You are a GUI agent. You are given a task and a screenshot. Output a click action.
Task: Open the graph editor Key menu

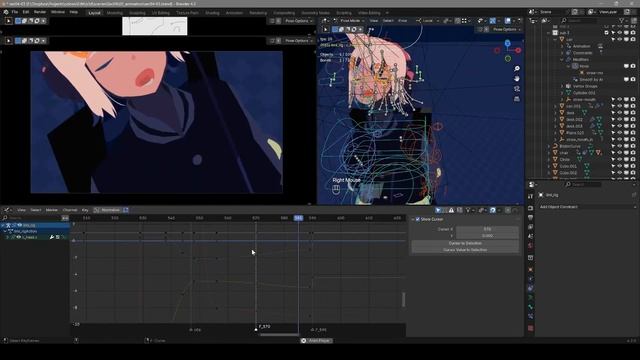[x=85, y=210]
